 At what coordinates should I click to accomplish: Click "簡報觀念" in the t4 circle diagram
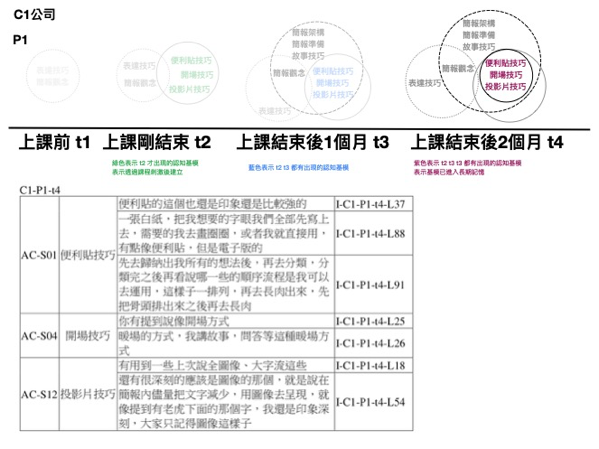click(458, 68)
